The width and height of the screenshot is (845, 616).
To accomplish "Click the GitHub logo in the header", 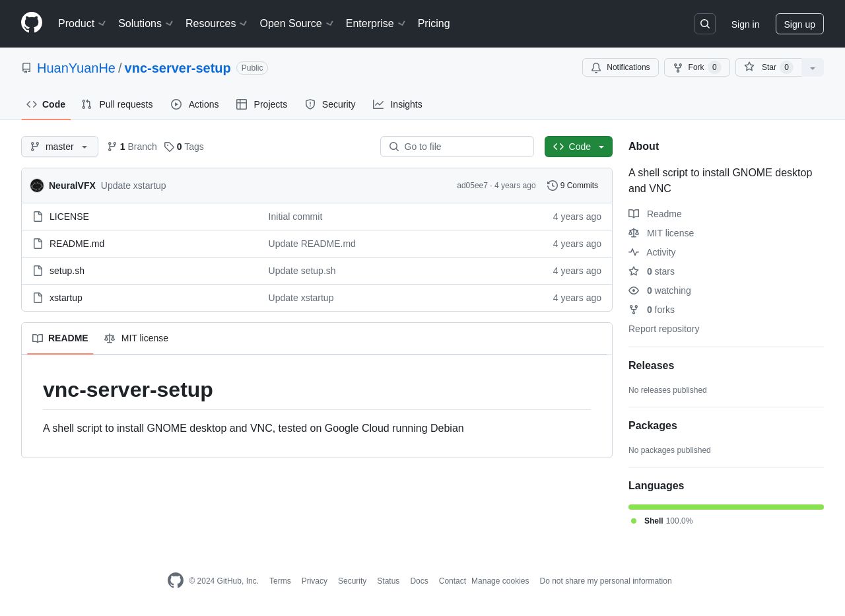I will click(32, 23).
